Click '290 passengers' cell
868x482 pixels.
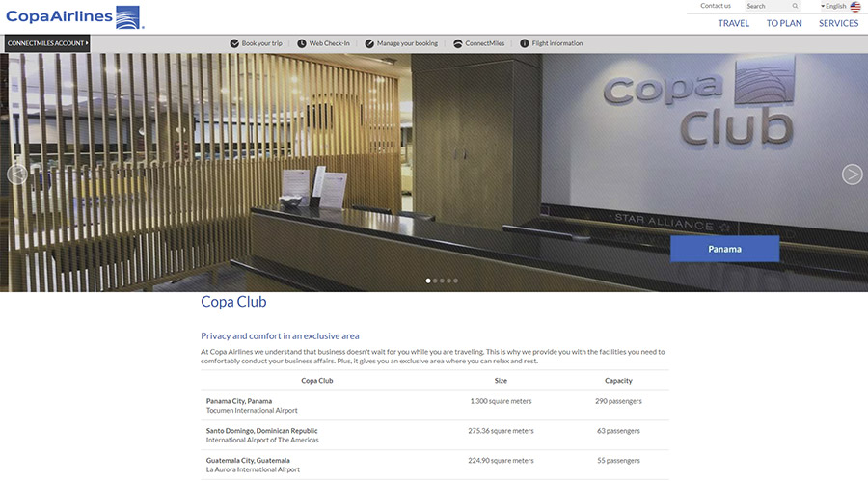(618, 401)
